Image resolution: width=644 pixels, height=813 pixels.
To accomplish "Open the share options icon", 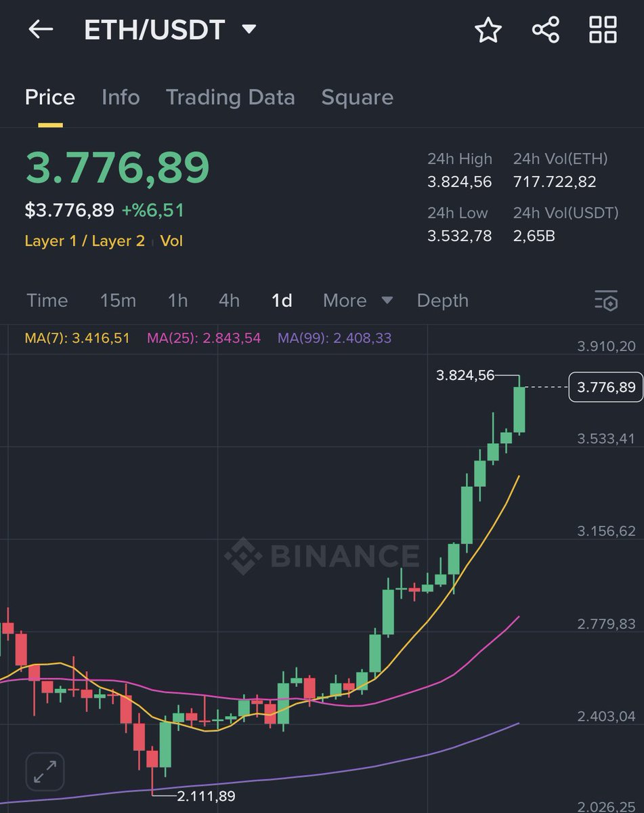I will tap(545, 30).
